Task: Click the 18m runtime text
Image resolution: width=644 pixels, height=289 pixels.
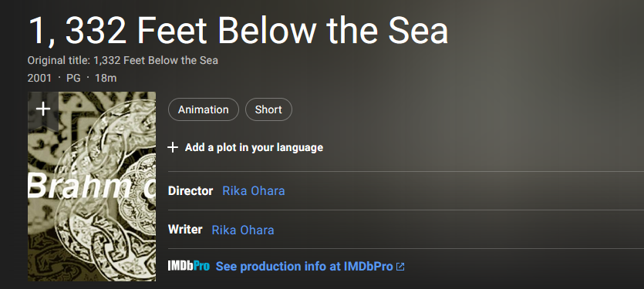Action: click(x=106, y=78)
